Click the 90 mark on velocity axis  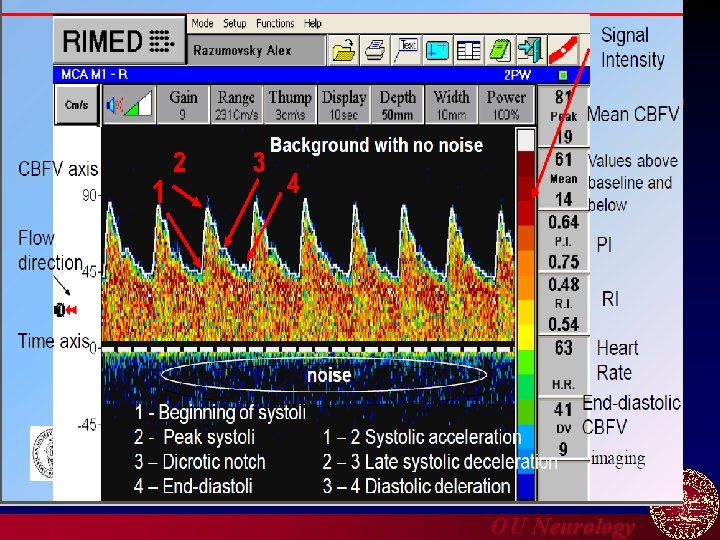click(x=90, y=196)
